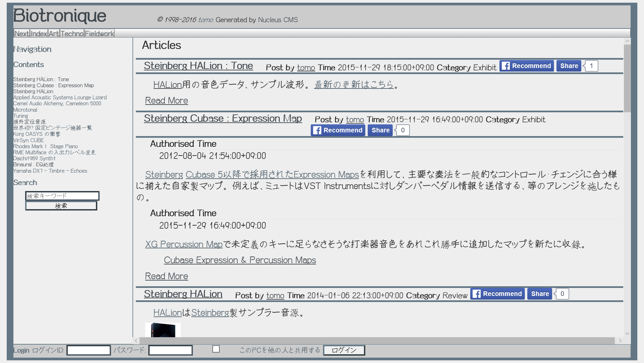The width and height of the screenshot is (644, 363).
Task: Select sidebar item Daichi1969 Synth1
Action: pos(34,159)
